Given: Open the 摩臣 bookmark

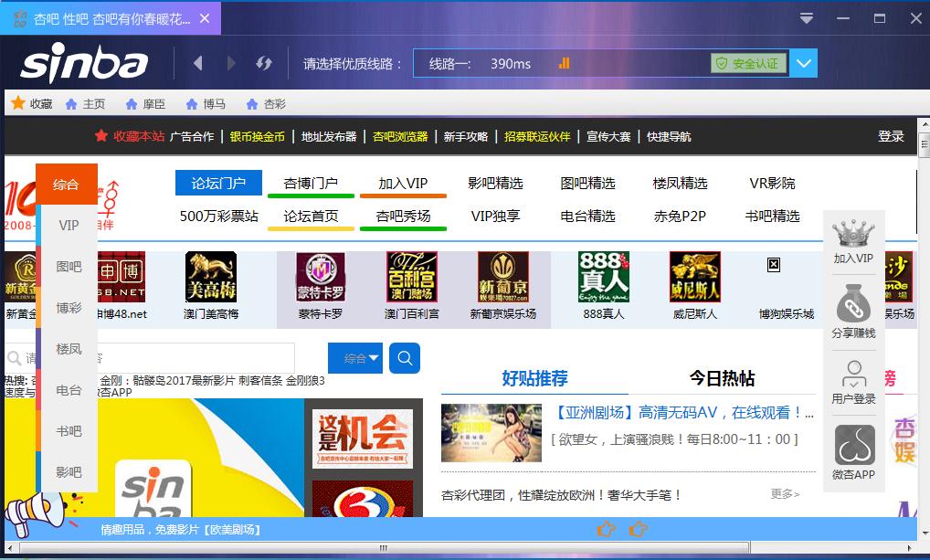Looking at the screenshot, I should (145, 104).
